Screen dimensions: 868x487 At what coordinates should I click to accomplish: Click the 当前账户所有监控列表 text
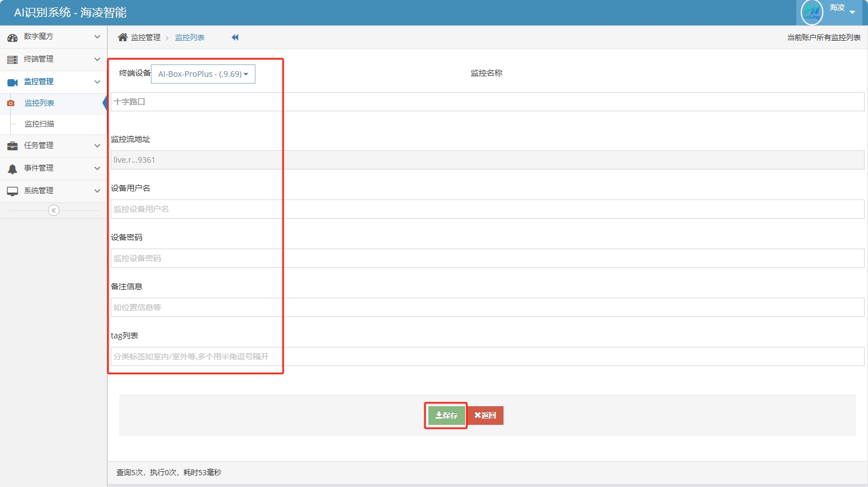824,37
